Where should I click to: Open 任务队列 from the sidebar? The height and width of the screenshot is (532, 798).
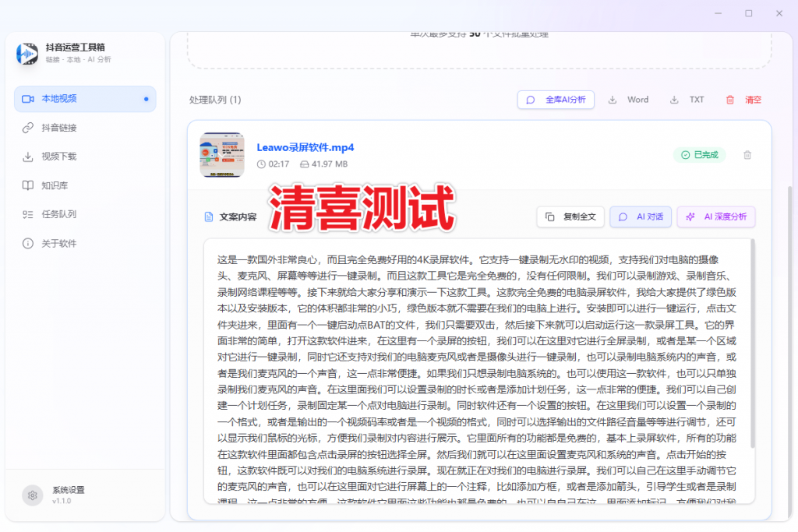pyautogui.click(x=58, y=214)
